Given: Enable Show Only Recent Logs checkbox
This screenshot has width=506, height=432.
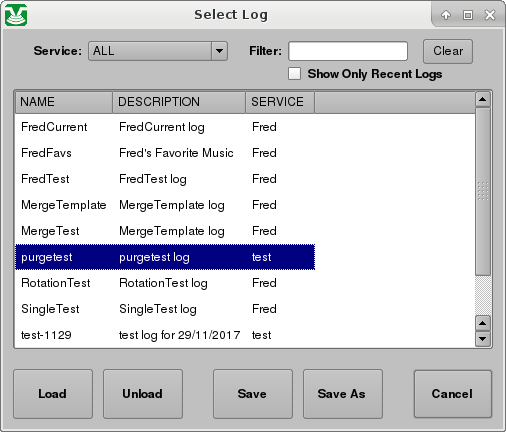Looking at the screenshot, I should (294, 74).
